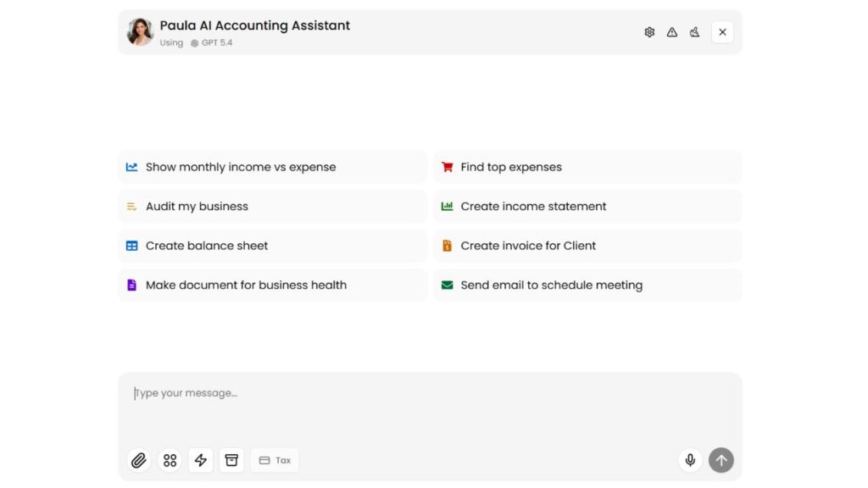Click the lightning bolt quick actions icon

[x=200, y=460]
